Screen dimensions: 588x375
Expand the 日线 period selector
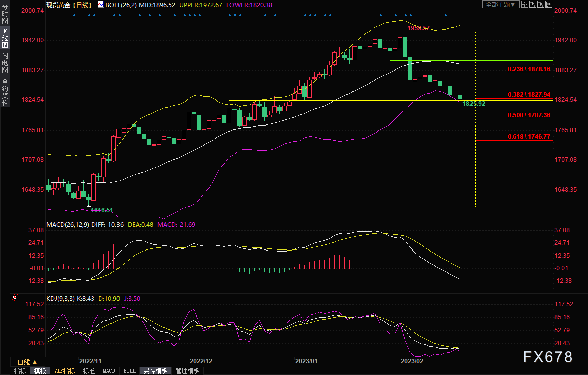click(27, 362)
